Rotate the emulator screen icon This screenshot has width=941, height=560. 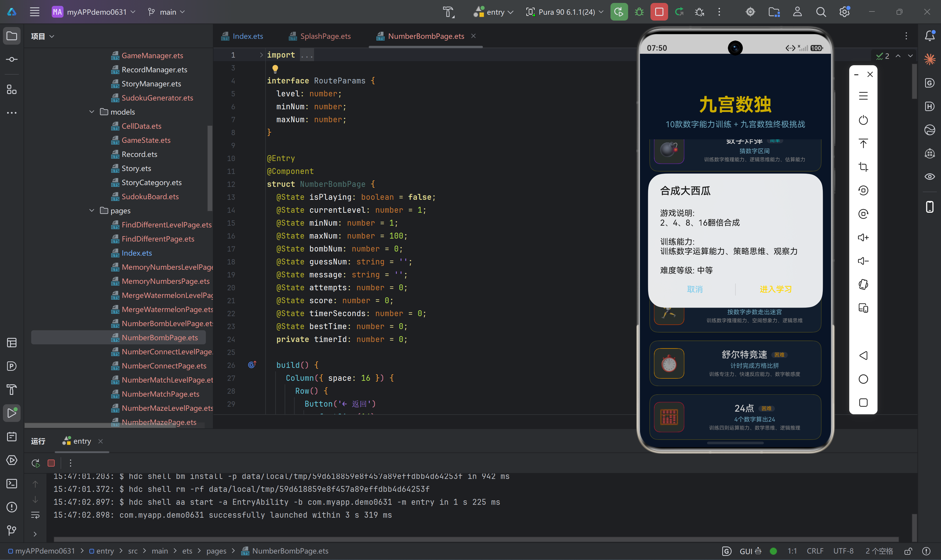[x=863, y=284]
